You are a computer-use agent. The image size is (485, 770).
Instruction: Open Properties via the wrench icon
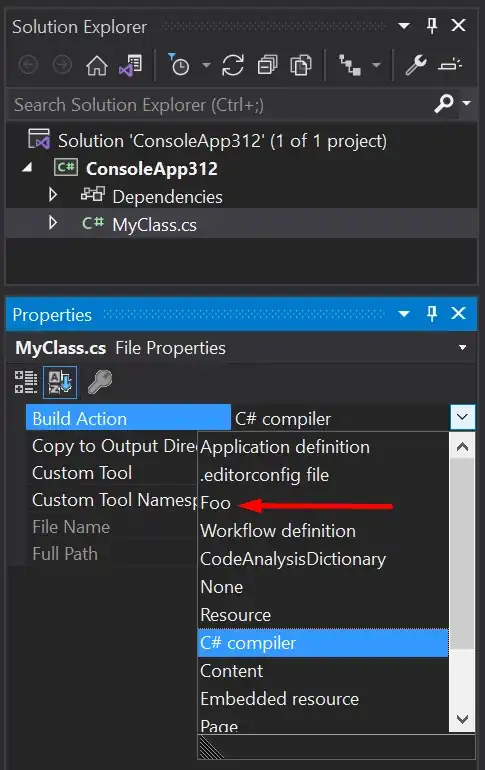[416, 65]
